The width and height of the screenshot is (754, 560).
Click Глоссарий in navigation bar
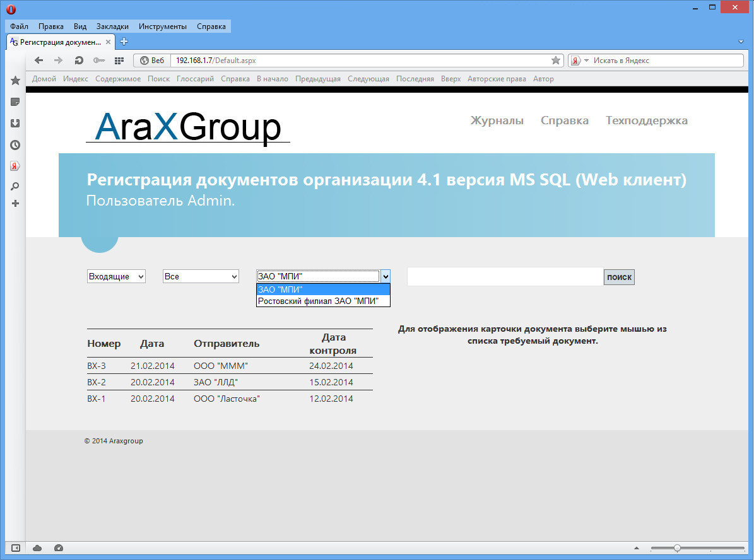point(195,79)
